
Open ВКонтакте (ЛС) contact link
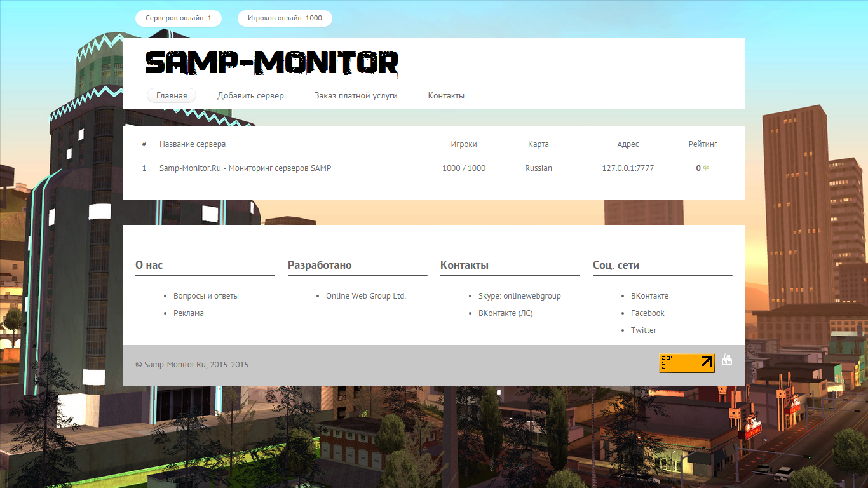(x=506, y=313)
